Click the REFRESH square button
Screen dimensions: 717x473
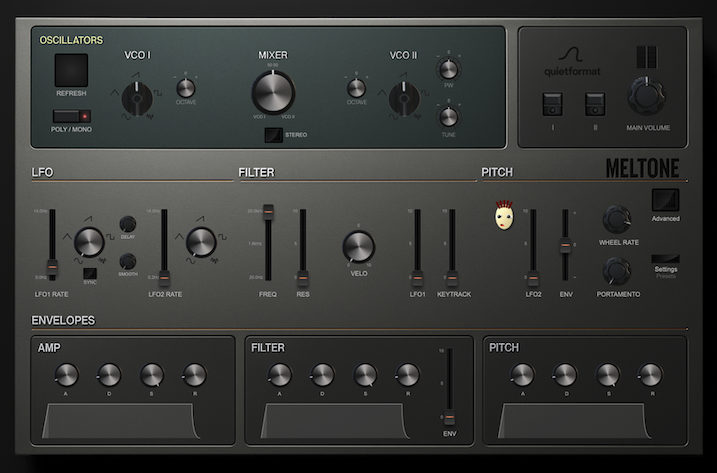coord(71,70)
